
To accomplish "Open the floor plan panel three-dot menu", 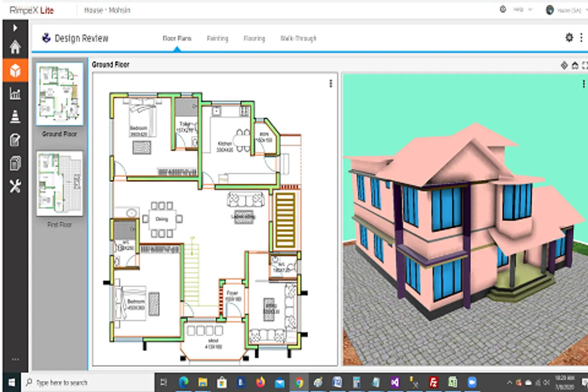I will (x=331, y=84).
